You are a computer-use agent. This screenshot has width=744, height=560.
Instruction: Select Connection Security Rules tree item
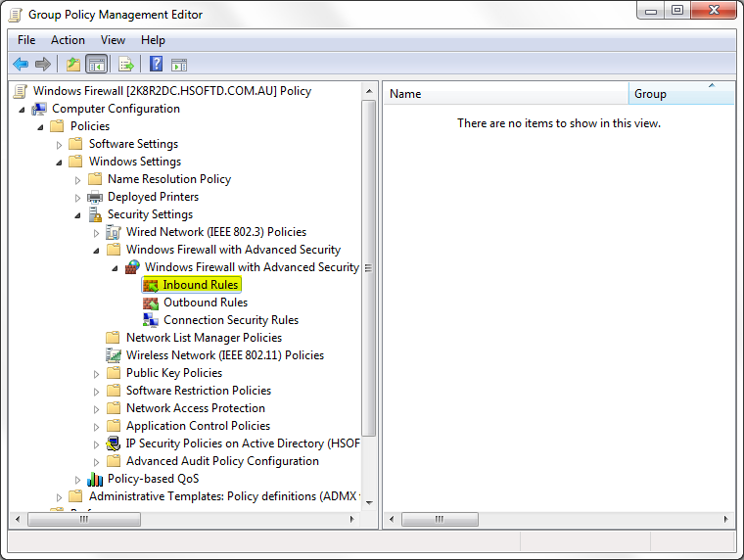point(231,320)
